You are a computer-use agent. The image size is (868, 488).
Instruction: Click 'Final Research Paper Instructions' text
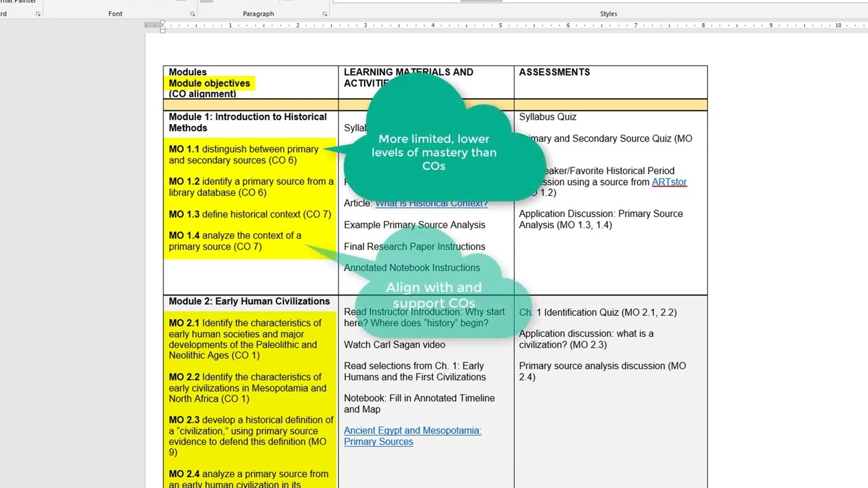coord(414,247)
